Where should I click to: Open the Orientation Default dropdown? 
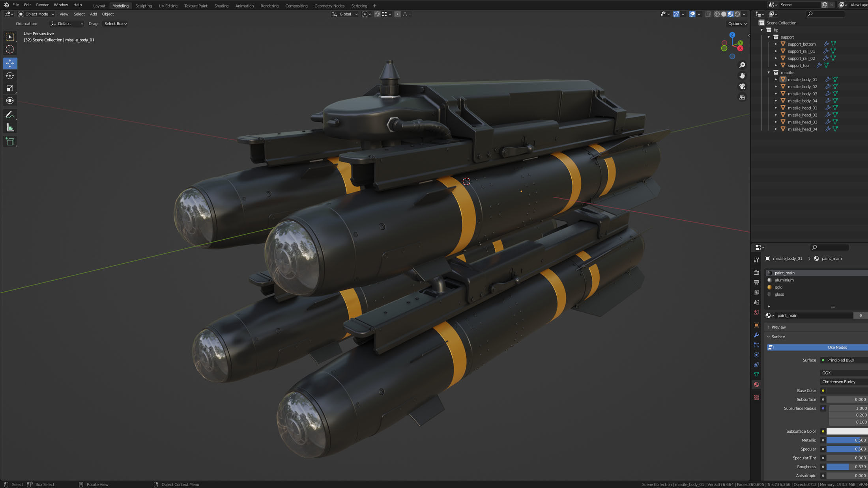(x=67, y=24)
